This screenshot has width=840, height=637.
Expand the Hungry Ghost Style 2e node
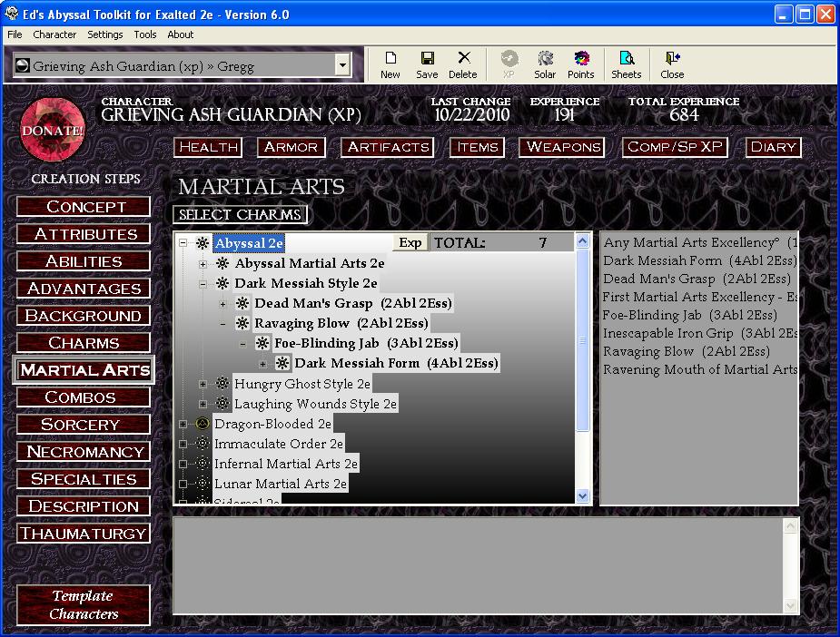coord(203,384)
